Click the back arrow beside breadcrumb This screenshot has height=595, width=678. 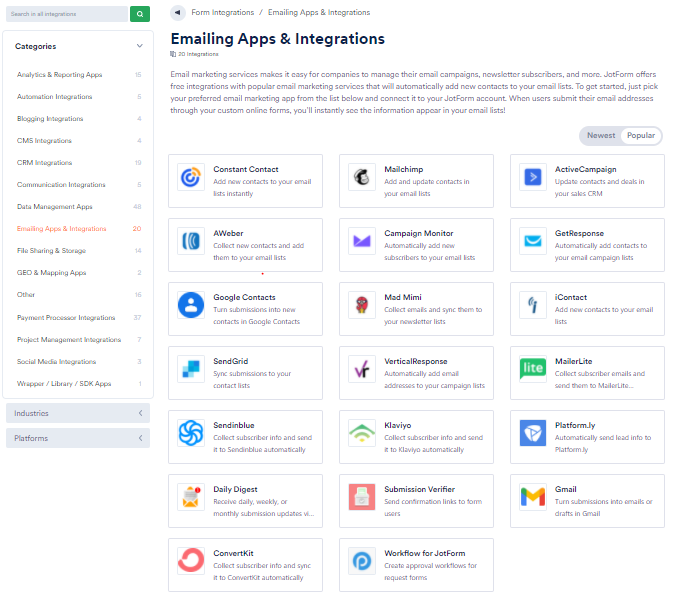(177, 13)
